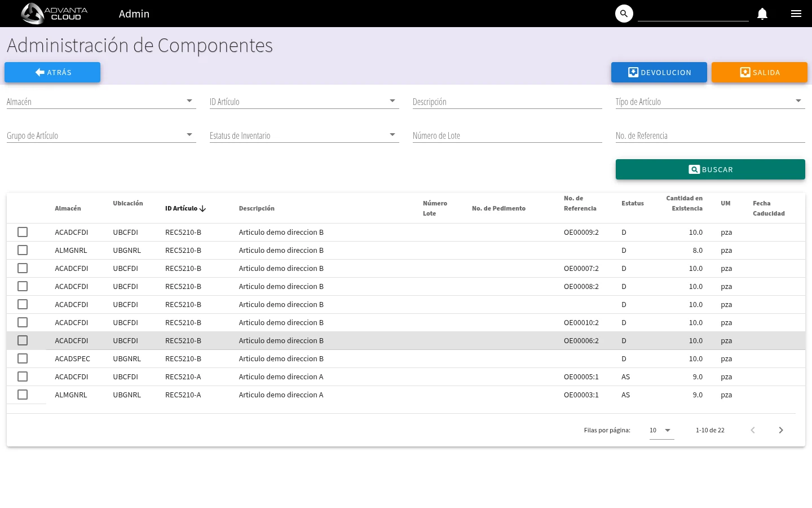Go to previous page of table rows
This screenshot has width=812, height=508.
click(x=753, y=430)
